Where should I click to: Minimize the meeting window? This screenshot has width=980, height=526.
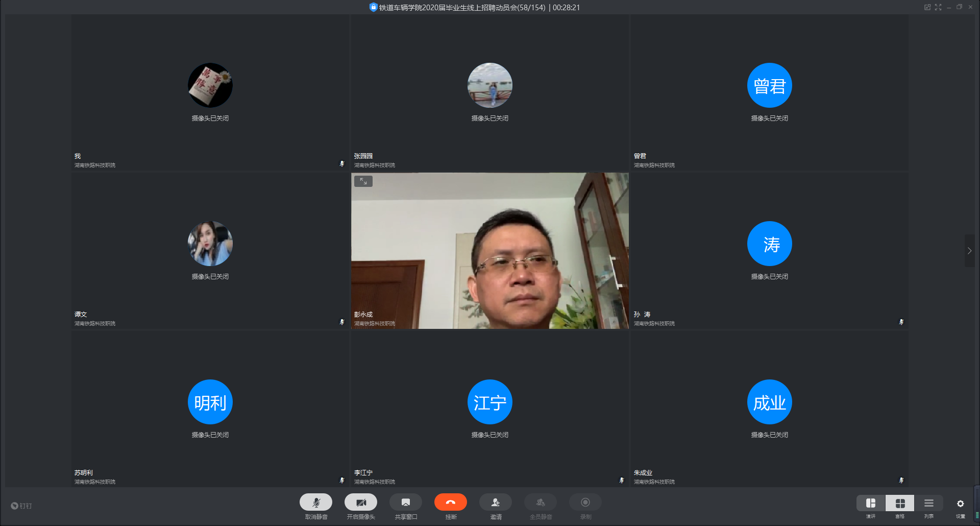(x=949, y=7)
